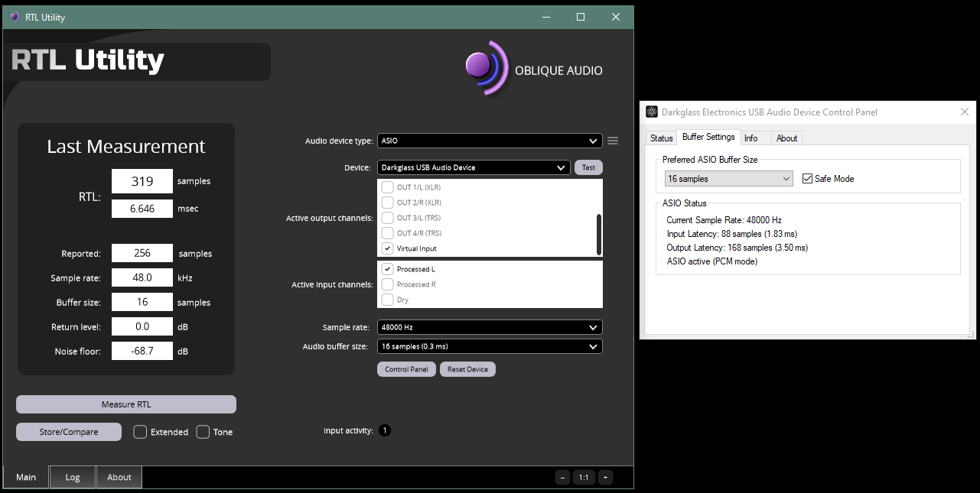Uncheck the Virtual Input output channel

388,248
